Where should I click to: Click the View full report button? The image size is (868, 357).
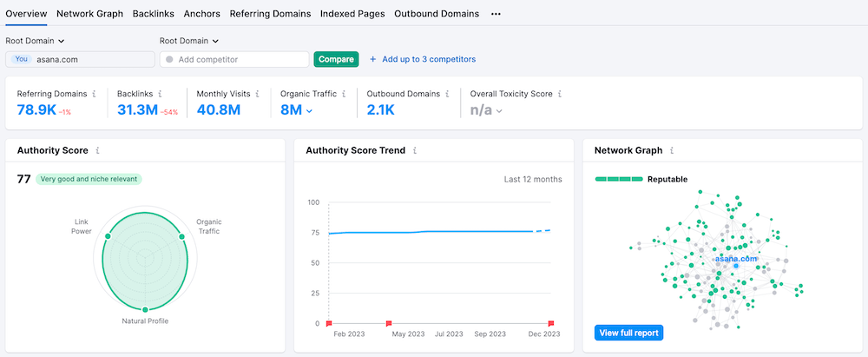[629, 333]
